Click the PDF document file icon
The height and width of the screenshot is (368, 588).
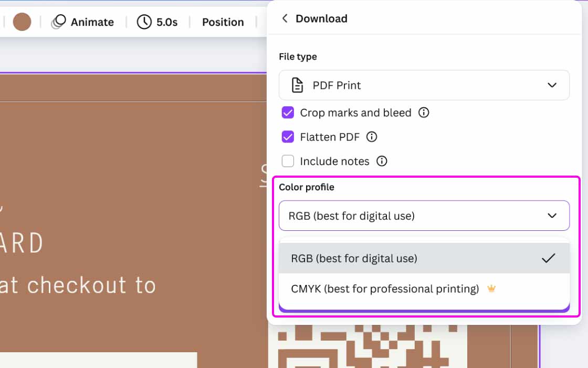click(297, 85)
